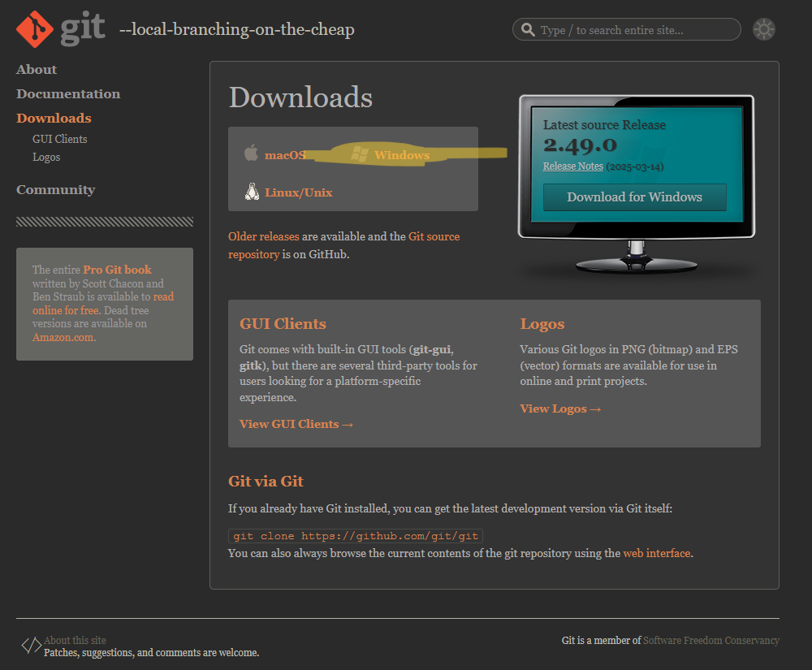Open GUI Clients sidebar sub-item
This screenshot has height=670, width=812.
(x=59, y=139)
